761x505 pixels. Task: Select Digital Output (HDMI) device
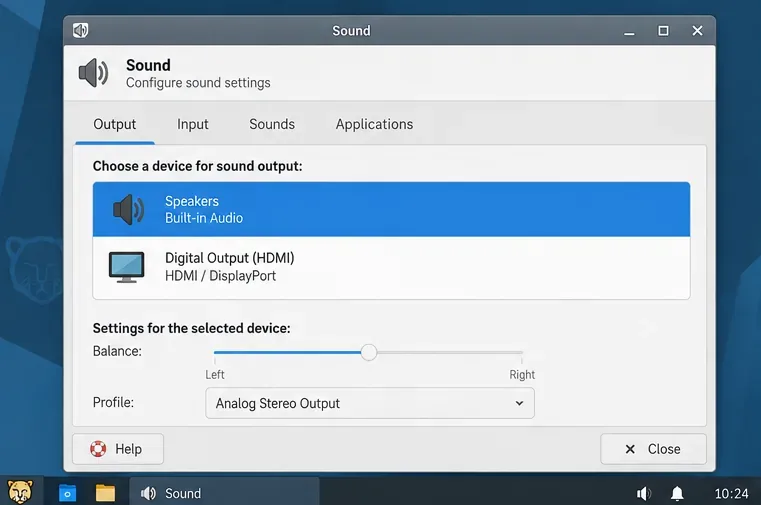(391, 267)
